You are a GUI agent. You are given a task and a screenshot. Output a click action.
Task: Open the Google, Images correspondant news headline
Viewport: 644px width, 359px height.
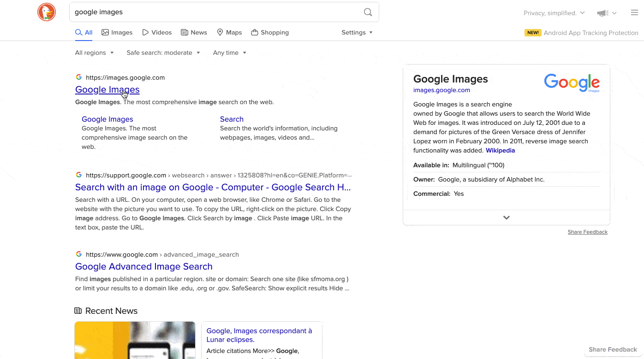point(259,335)
